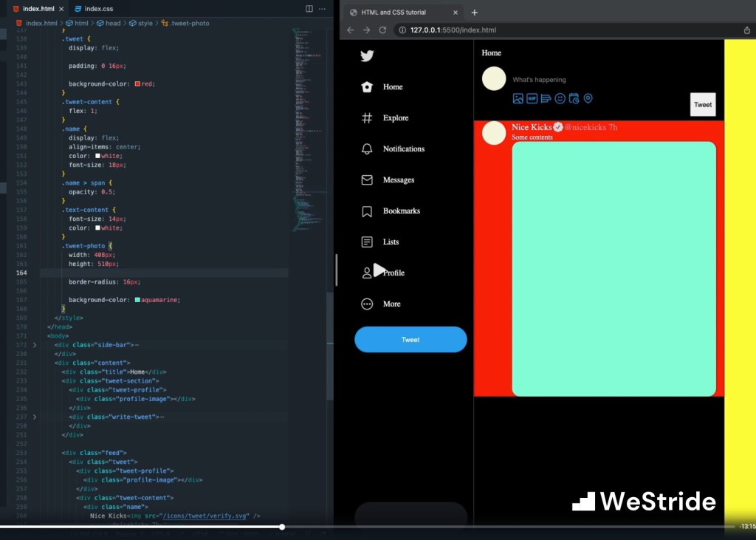The image size is (756, 540).
Task: Click the aquamarine color swatch in CSS
Action: click(x=137, y=300)
